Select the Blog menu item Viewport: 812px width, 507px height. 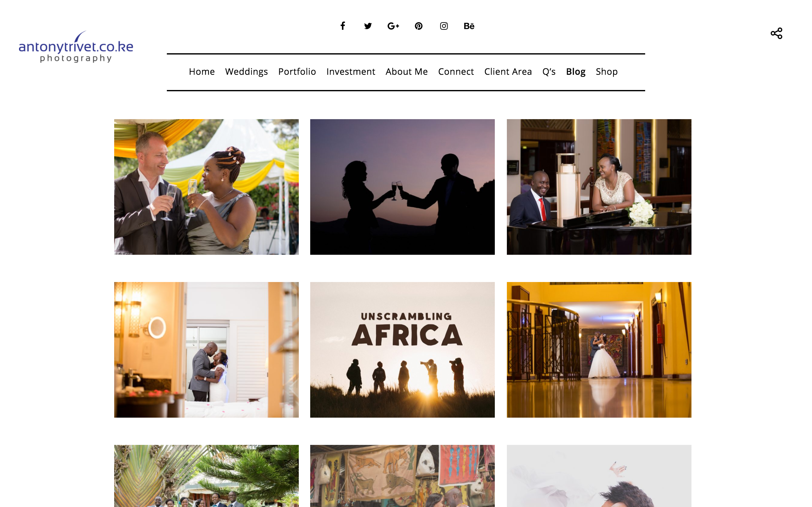tap(576, 72)
